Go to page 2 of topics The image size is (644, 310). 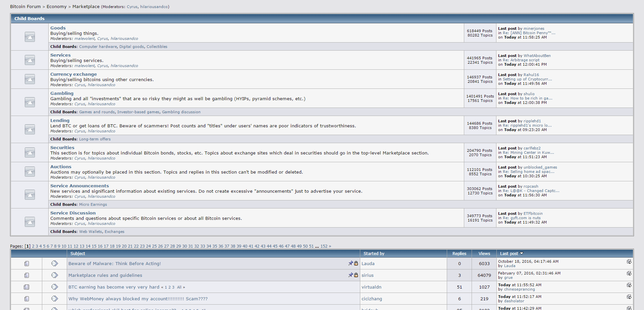pyautogui.click(x=33, y=246)
